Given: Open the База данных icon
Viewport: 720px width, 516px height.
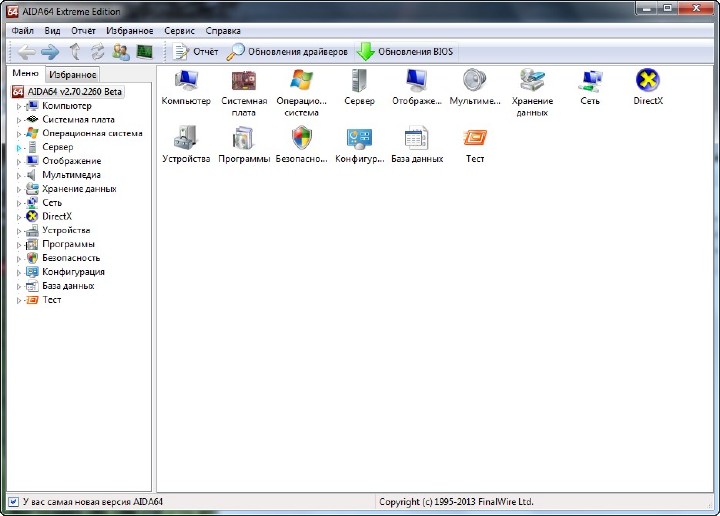Looking at the screenshot, I should 417,140.
